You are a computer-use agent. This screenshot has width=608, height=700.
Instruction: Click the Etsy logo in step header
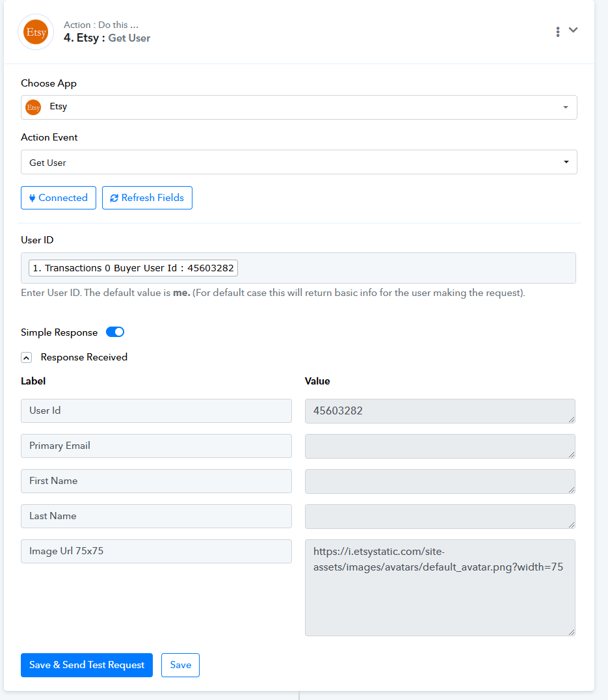36,32
